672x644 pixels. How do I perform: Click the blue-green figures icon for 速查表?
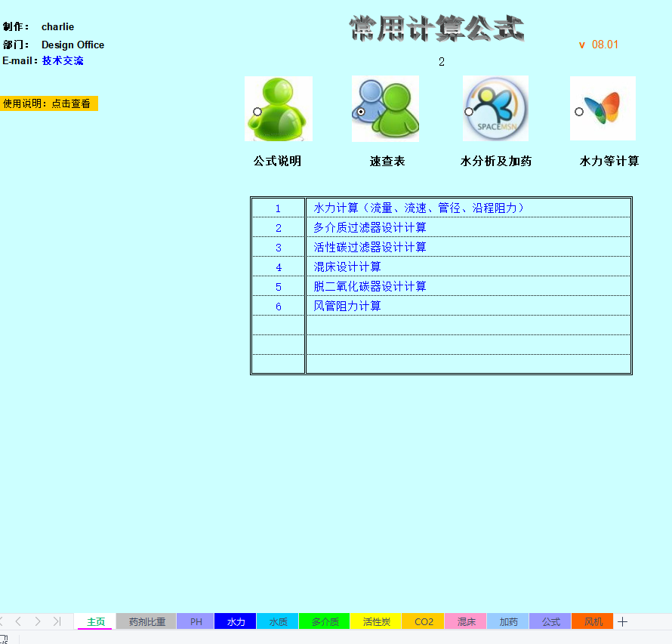coord(385,108)
